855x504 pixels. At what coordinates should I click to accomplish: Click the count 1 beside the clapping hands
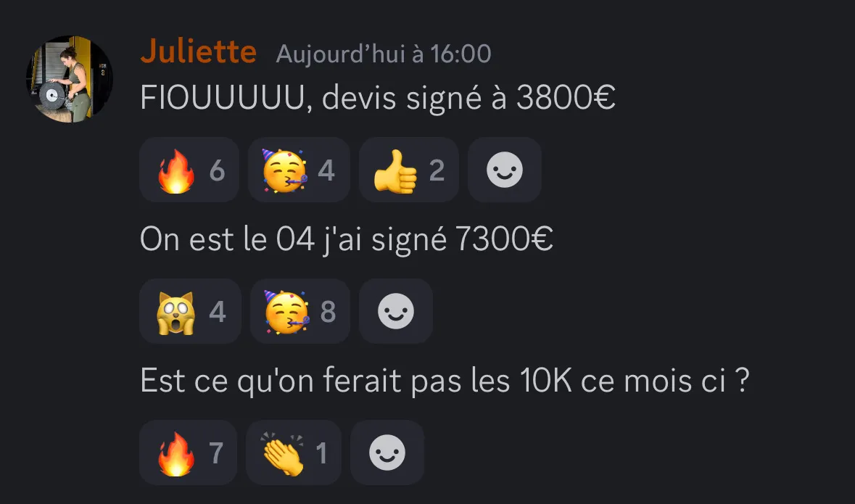322,453
